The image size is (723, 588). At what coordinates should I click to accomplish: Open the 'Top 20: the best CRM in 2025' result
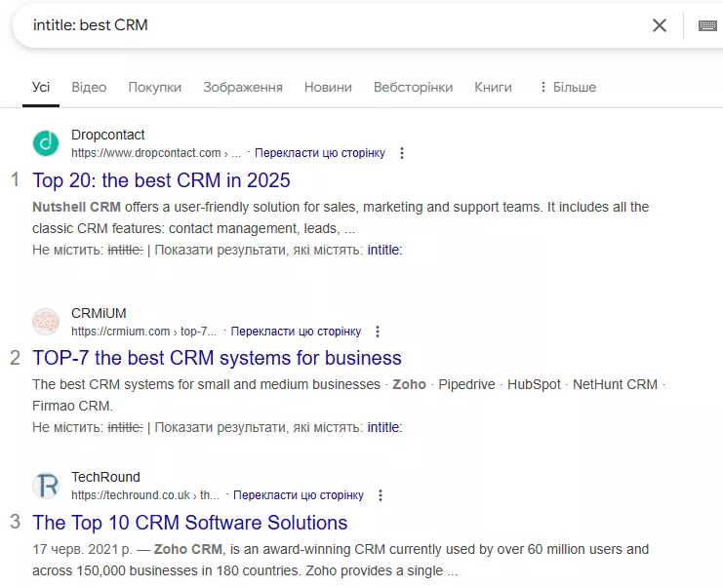[x=161, y=180]
